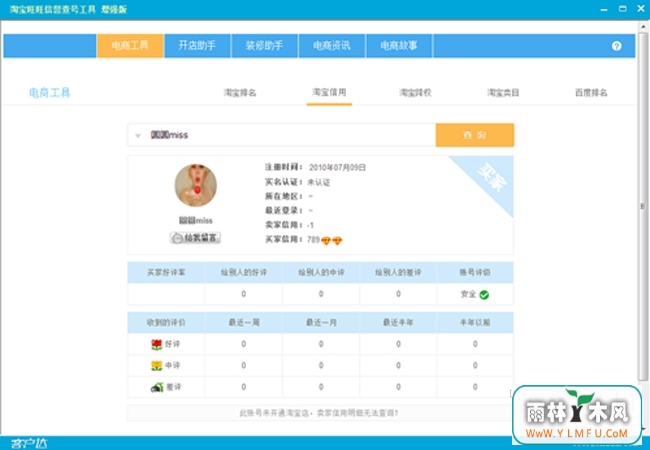
Task: Click the 卖家信用 -1 value
Action: (310, 225)
